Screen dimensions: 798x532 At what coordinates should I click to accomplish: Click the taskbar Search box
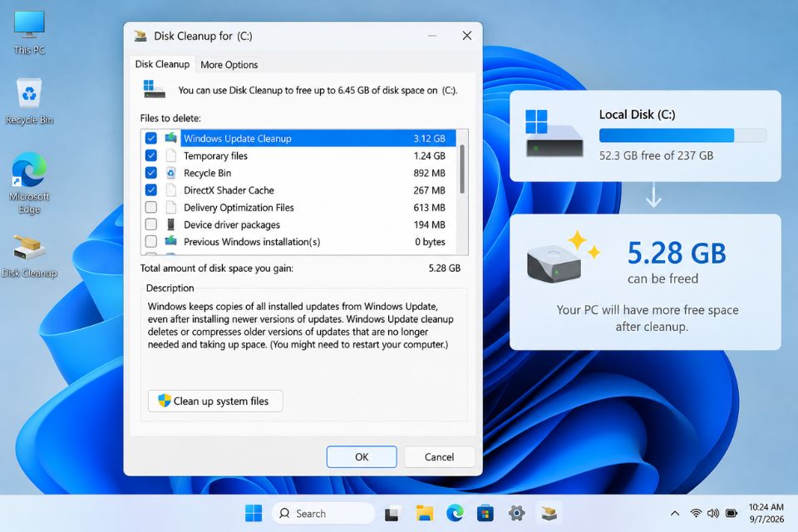click(x=323, y=513)
